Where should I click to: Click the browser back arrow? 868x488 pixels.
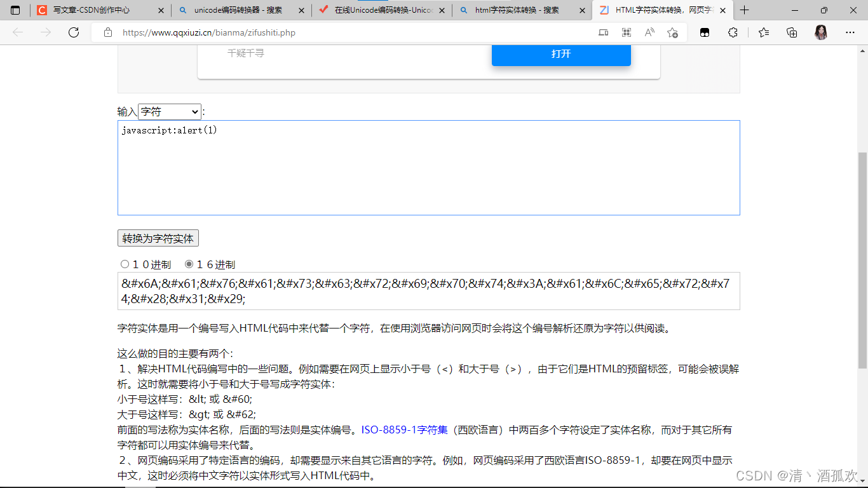tap(18, 32)
